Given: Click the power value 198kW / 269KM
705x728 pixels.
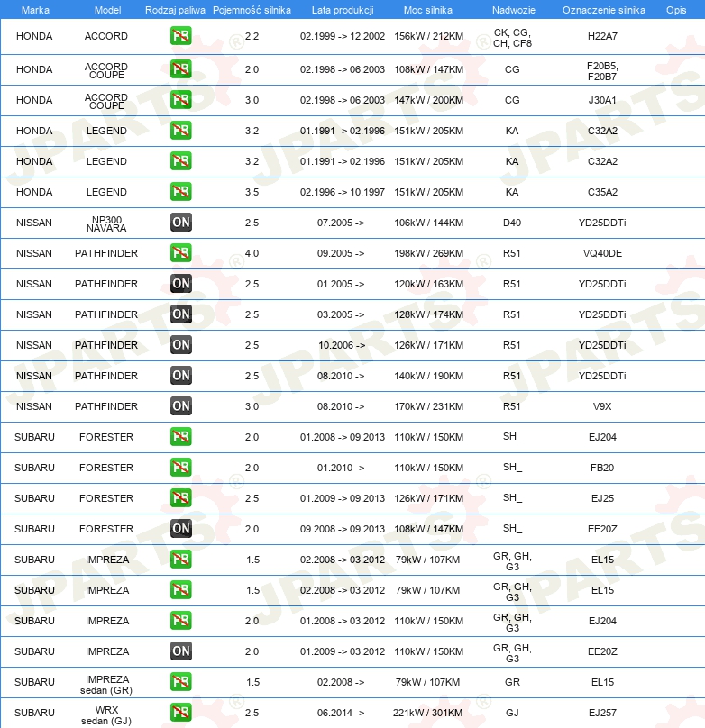Looking at the screenshot, I should click(x=428, y=253).
